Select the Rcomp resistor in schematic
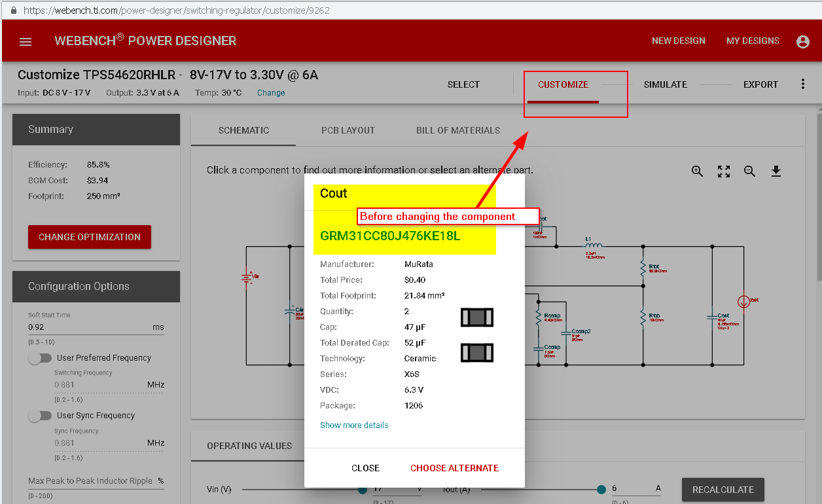Screen dimensions: 822x504 (x=538, y=317)
